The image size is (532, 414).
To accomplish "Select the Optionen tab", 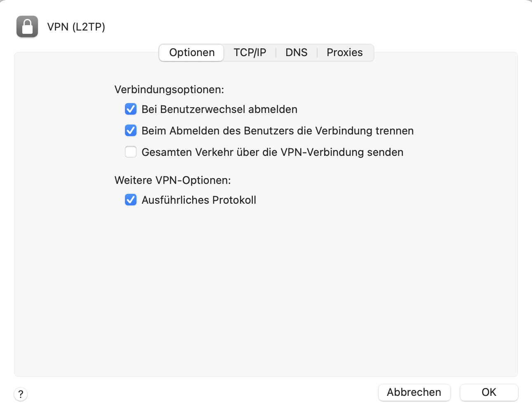I will point(191,52).
